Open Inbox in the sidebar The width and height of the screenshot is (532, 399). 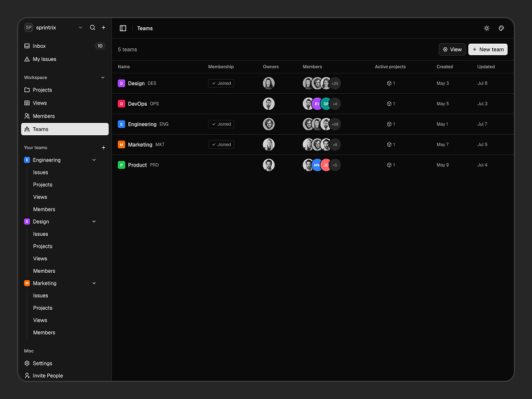pos(65,46)
